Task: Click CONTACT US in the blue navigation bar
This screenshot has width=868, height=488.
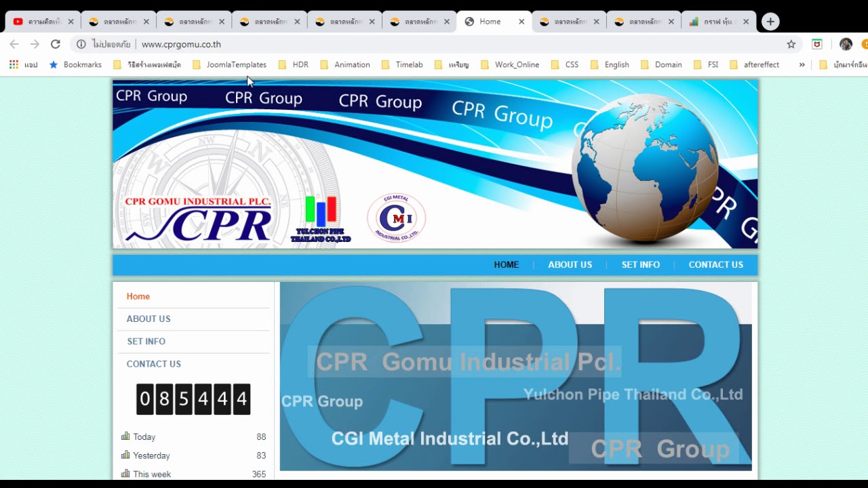Action: click(x=716, y=265)
